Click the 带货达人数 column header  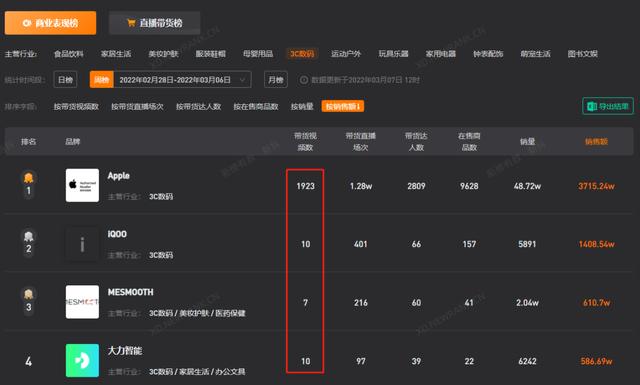416,142
